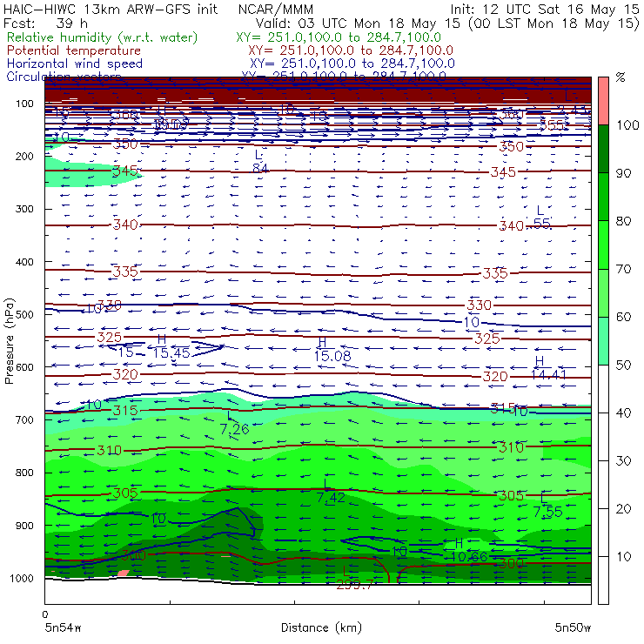Click the 'Valid: 03 UTC Mon 18 May 15' text

coord(358,23)
